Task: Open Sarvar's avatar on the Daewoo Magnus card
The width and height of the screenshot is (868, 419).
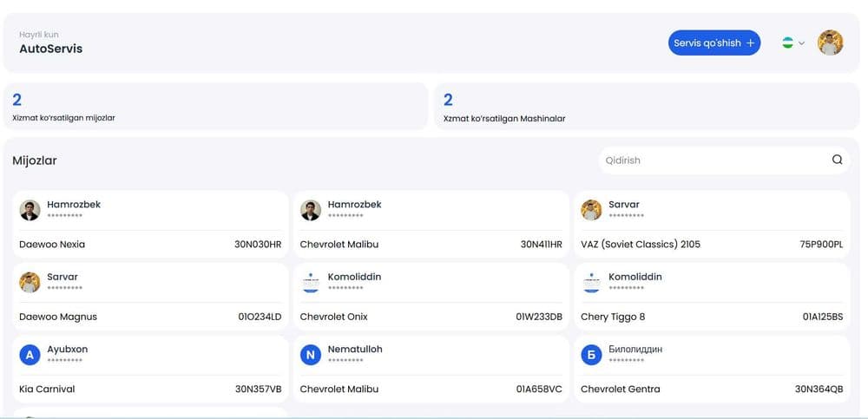Action: [x=30, y=282]
